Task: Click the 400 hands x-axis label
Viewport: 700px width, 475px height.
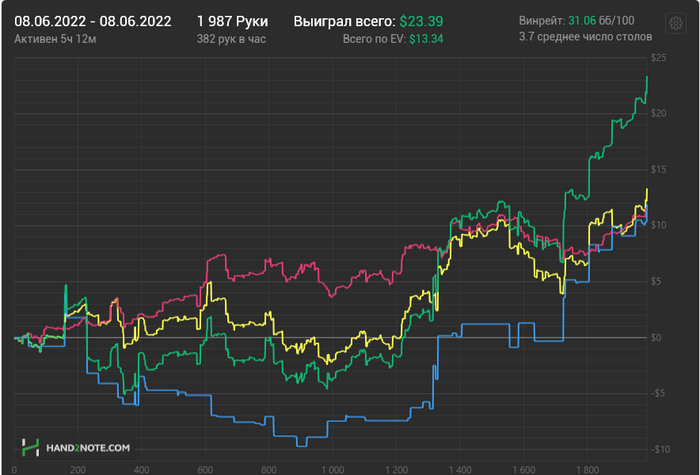Action: point(142,470)
